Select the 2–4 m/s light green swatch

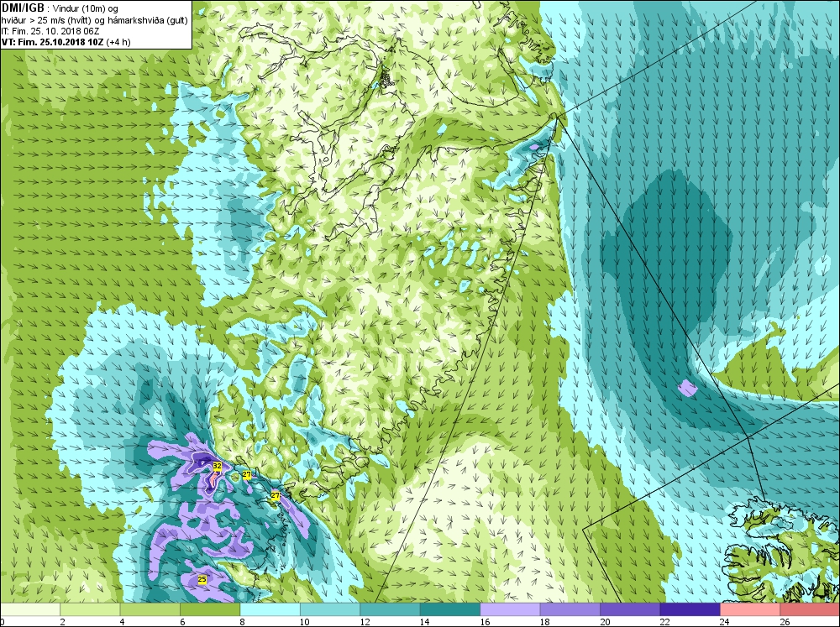(x=90, y=610)
